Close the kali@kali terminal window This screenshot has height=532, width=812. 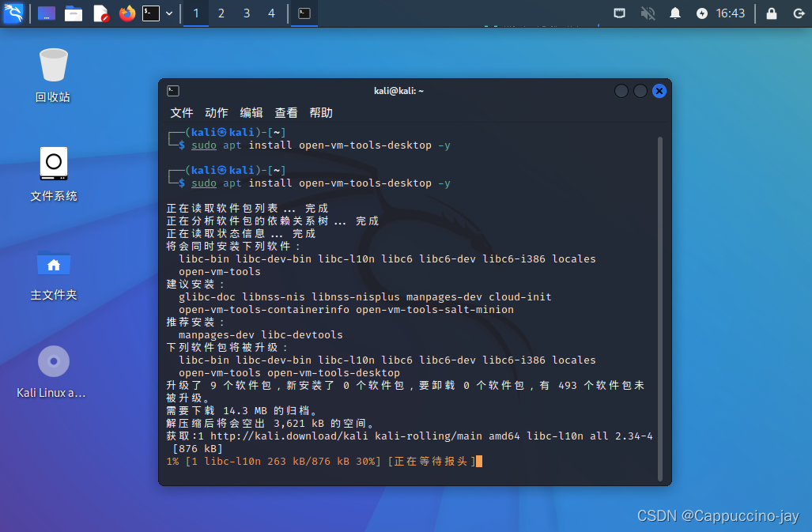coord(659,91)
